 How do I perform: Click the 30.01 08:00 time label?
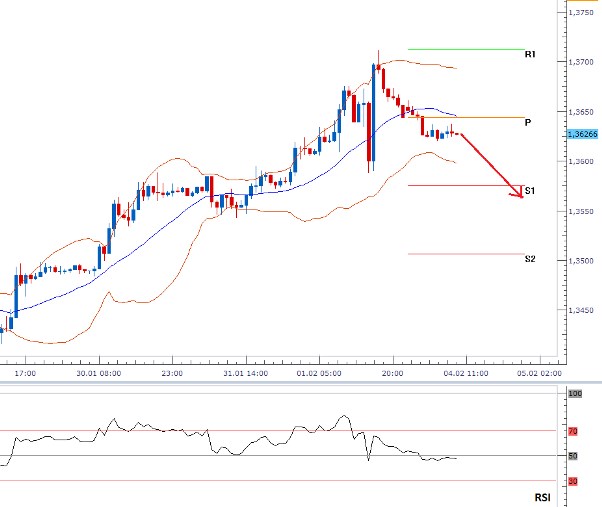pos(99,373)
